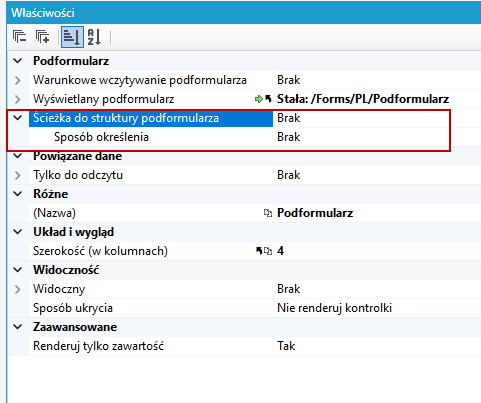Click copy icon in the (Nazwa) row
Image resolution: width=481 pixels, height=403 pixels.
268,213
